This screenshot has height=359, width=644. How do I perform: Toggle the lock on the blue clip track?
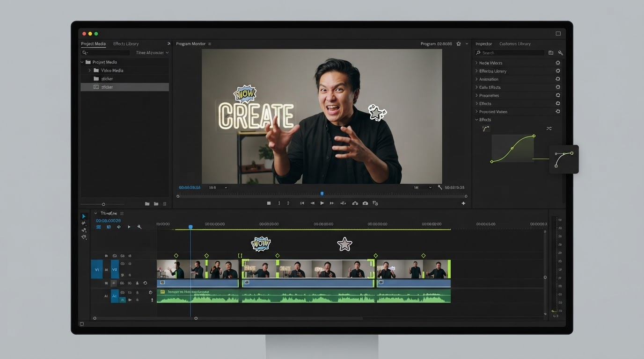(137, 283)
